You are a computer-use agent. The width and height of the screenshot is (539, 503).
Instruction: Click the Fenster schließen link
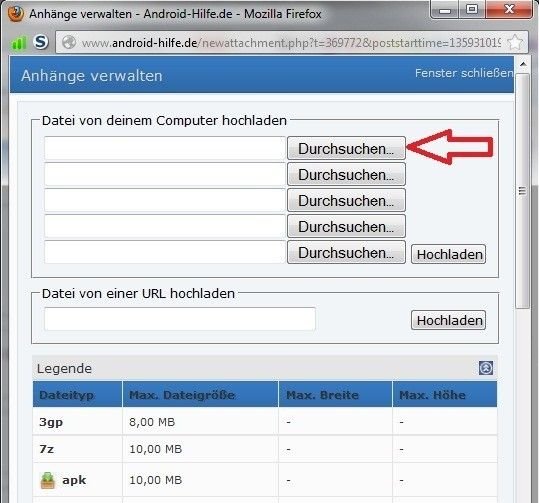pos(464,73)
